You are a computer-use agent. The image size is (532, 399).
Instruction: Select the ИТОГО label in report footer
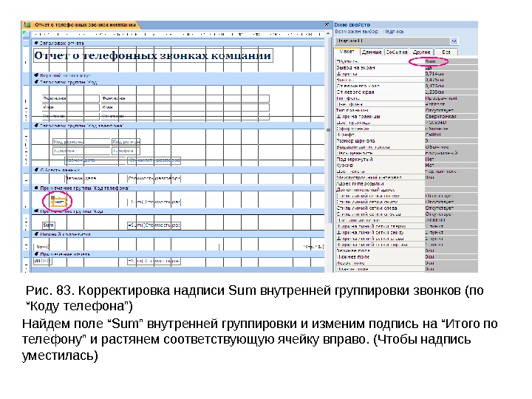42,261
